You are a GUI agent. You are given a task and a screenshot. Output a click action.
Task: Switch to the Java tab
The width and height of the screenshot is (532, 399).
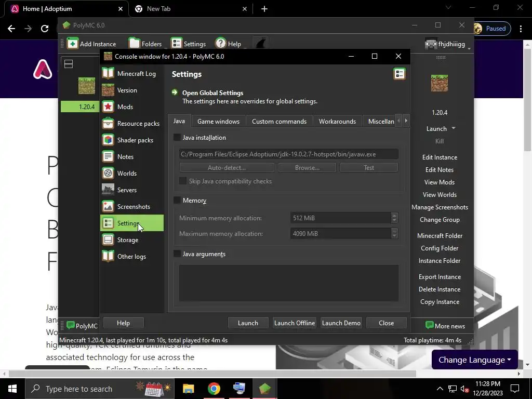click(179, 121)
